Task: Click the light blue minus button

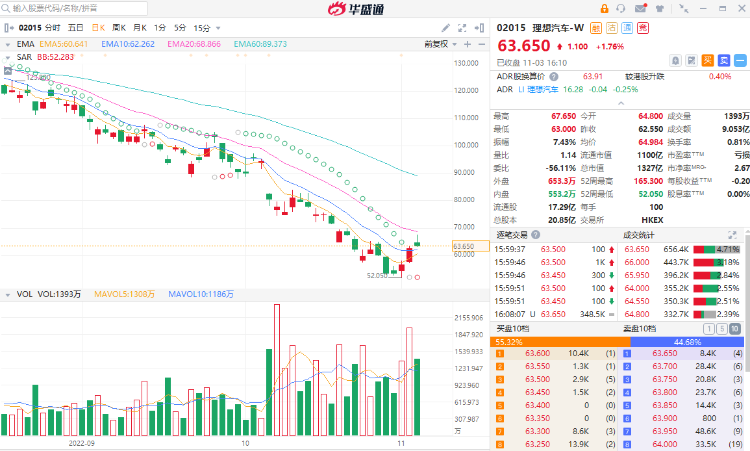Action: [x=740, y=60]
